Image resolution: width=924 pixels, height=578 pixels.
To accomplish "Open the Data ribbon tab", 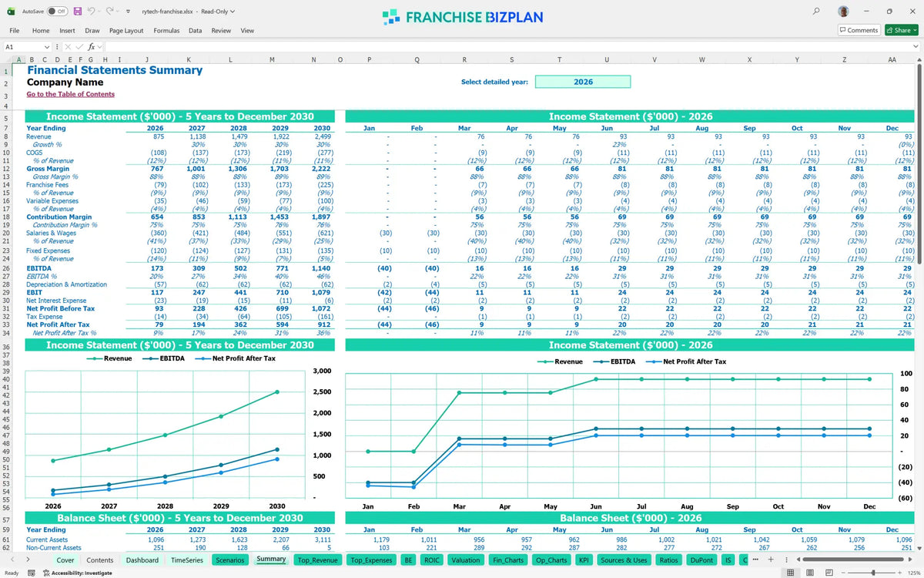I will point(196,31).
